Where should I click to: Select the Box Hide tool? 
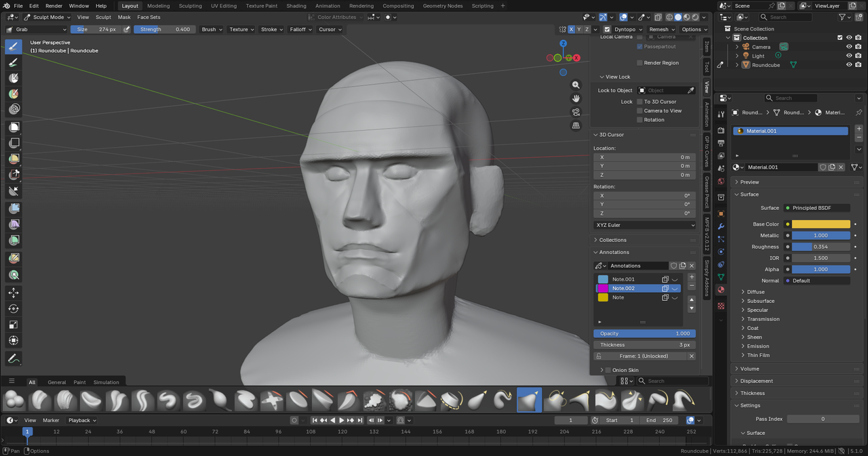coord(14,143)
